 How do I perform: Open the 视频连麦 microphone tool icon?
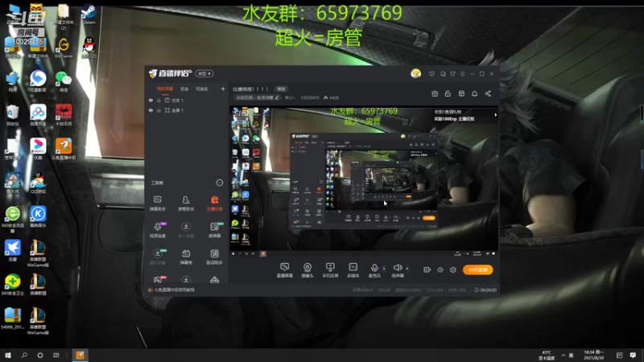coord(157,230)
